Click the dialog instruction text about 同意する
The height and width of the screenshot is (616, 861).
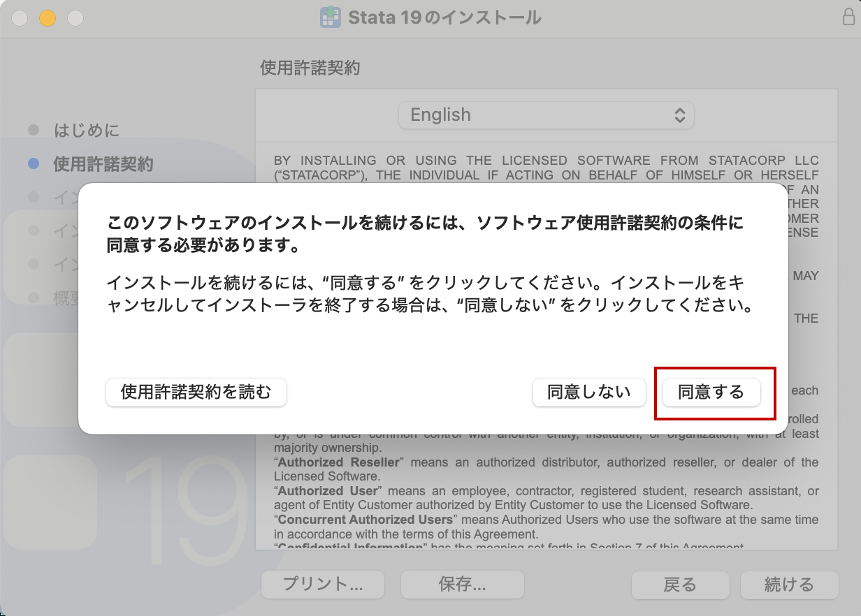click(430, 294)
